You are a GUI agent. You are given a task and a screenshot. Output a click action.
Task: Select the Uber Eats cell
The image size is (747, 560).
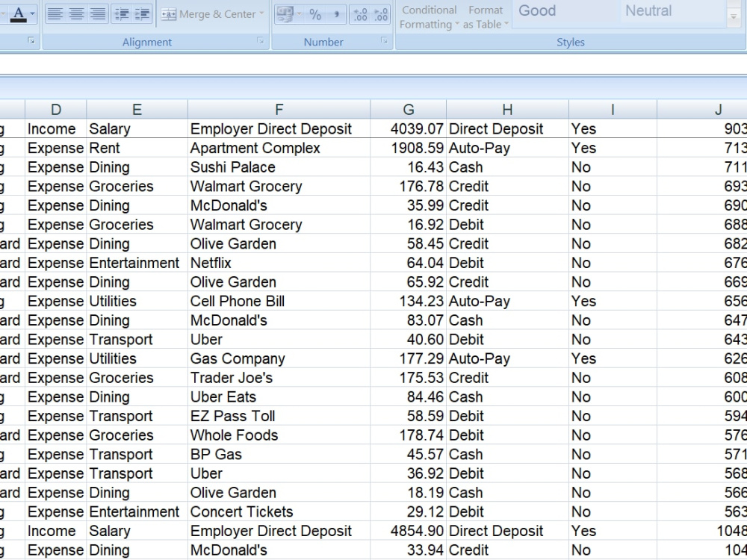(279, 396)
